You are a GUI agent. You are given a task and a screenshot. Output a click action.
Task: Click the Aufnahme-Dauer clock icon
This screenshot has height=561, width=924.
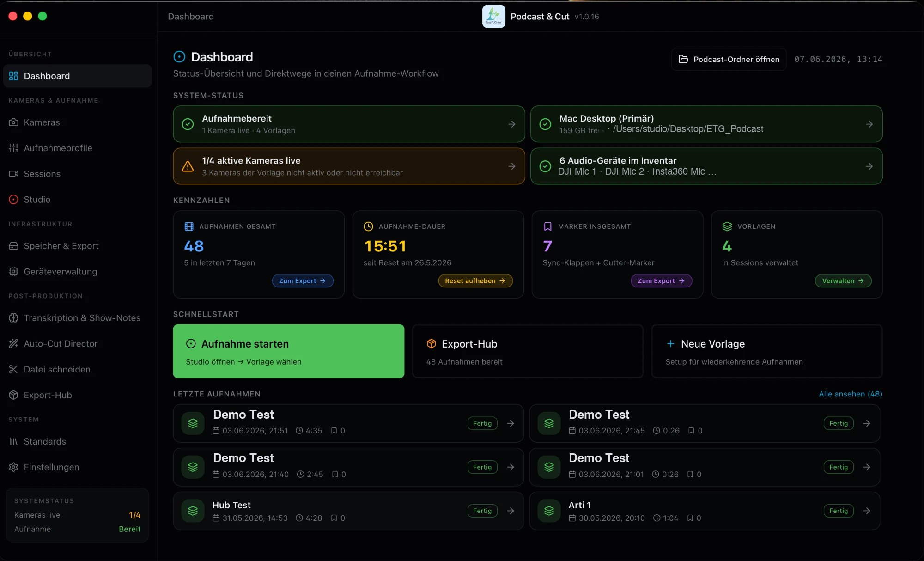tap(368, 226)
